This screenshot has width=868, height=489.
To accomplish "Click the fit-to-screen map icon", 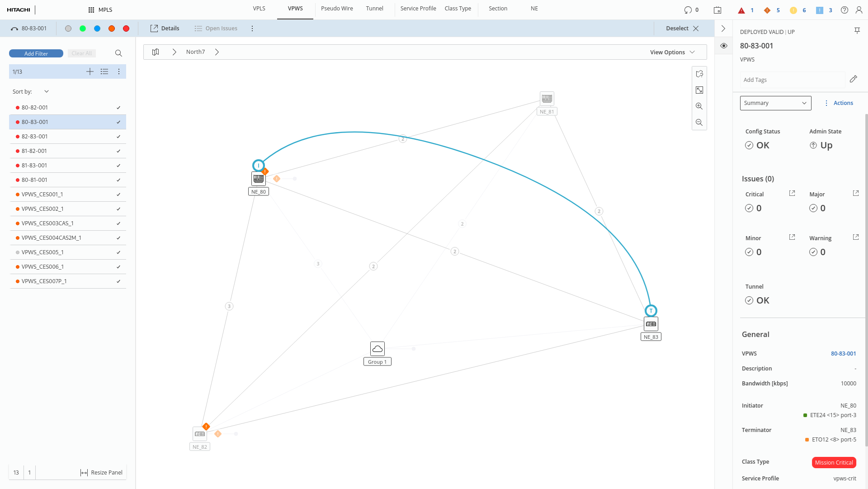I will coord(699,90).
